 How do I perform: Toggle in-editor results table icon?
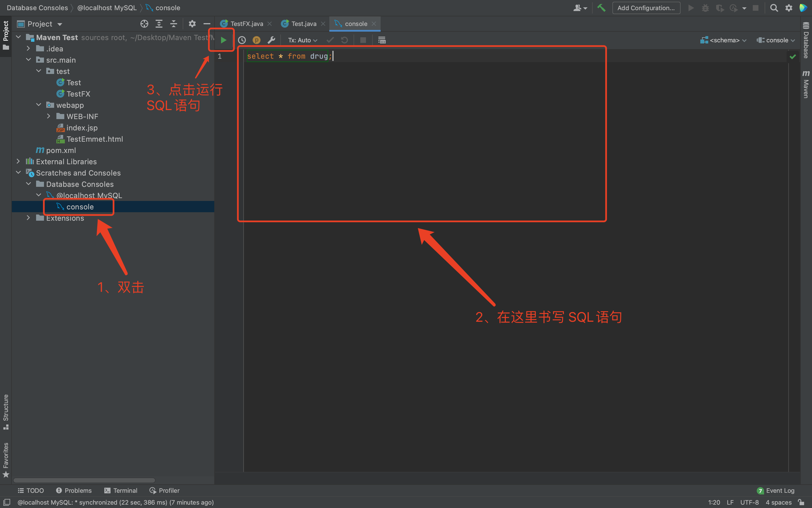[x=382, y=40]
